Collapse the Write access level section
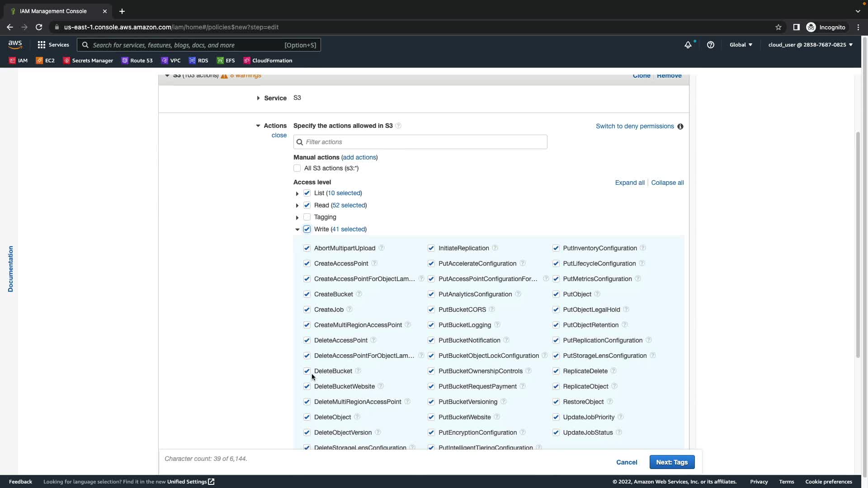This screenshot has height=488, width=868. pyautogui.click(x=297, y=230)
